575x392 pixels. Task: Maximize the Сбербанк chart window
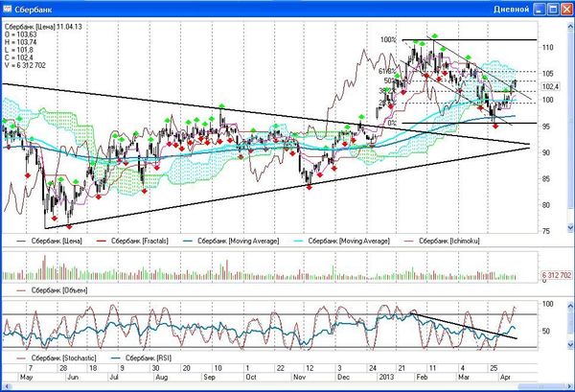[553, 10]
